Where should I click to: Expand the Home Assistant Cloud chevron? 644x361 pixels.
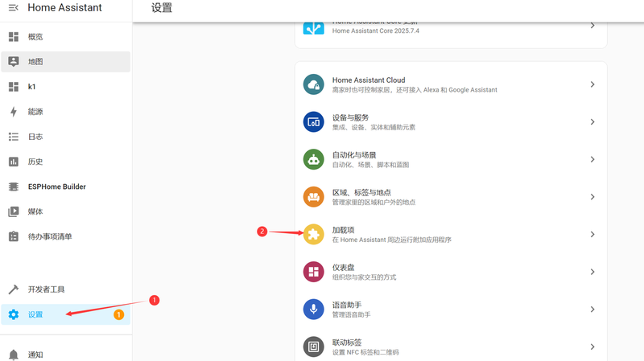[x=592, y=84]
